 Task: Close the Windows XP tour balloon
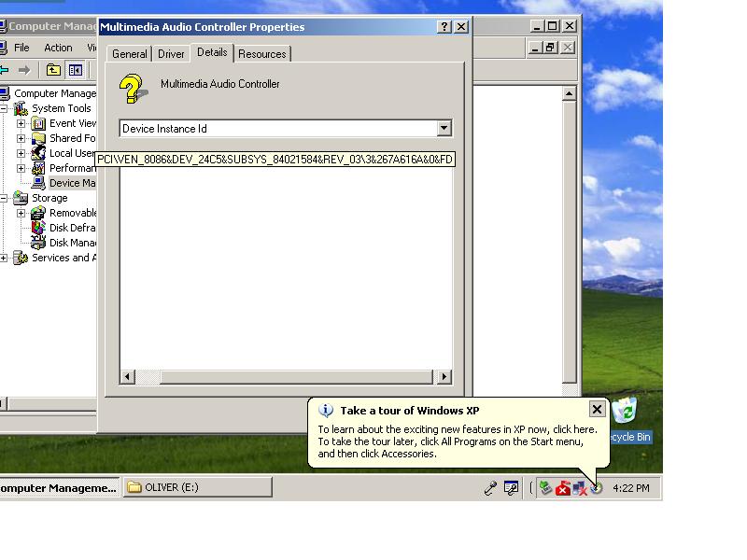coord(597,409)
